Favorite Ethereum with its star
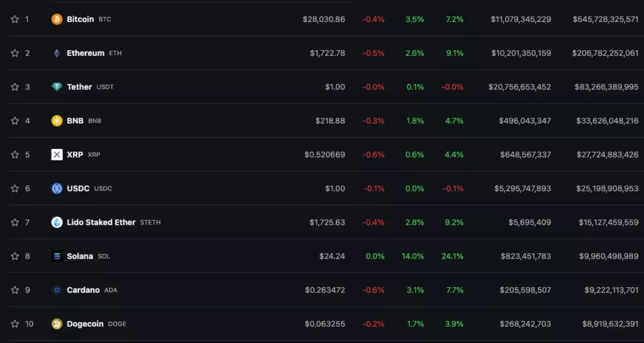 (x=15, y=53)
